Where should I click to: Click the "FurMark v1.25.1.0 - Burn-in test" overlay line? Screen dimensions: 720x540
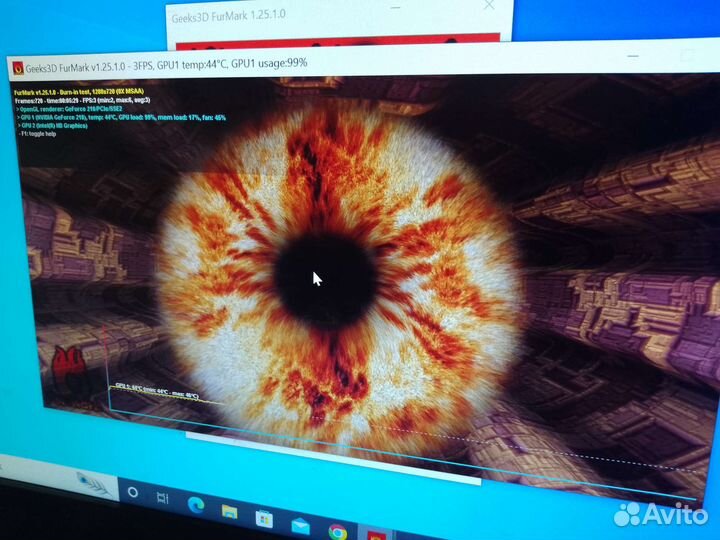pyautogui.click(x=79, y=92)
